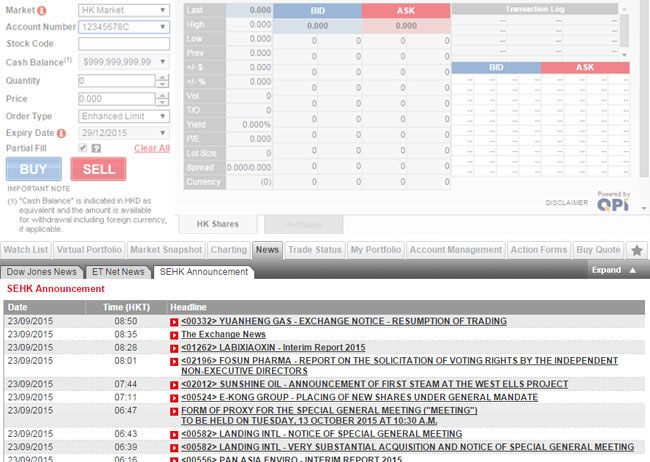
Task: Select the SEHK Announcement sub-tab
Action: [x=204, y=272]
